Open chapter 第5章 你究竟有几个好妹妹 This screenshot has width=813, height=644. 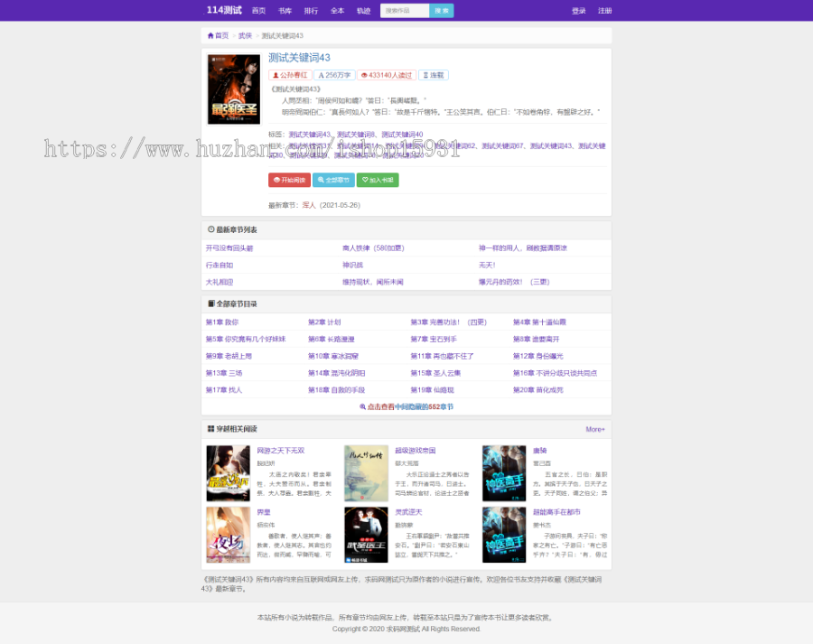pos(246,339)
